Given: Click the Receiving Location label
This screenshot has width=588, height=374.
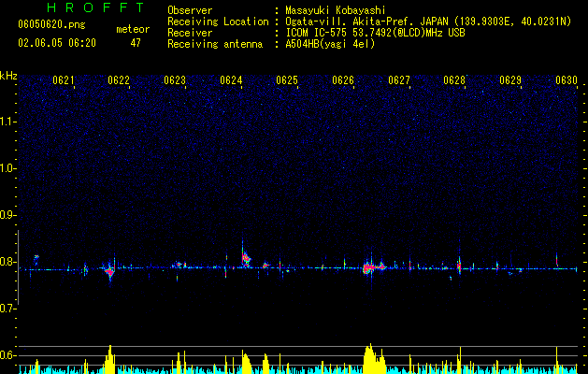Looking at the screenshot, I should point(218,22).
